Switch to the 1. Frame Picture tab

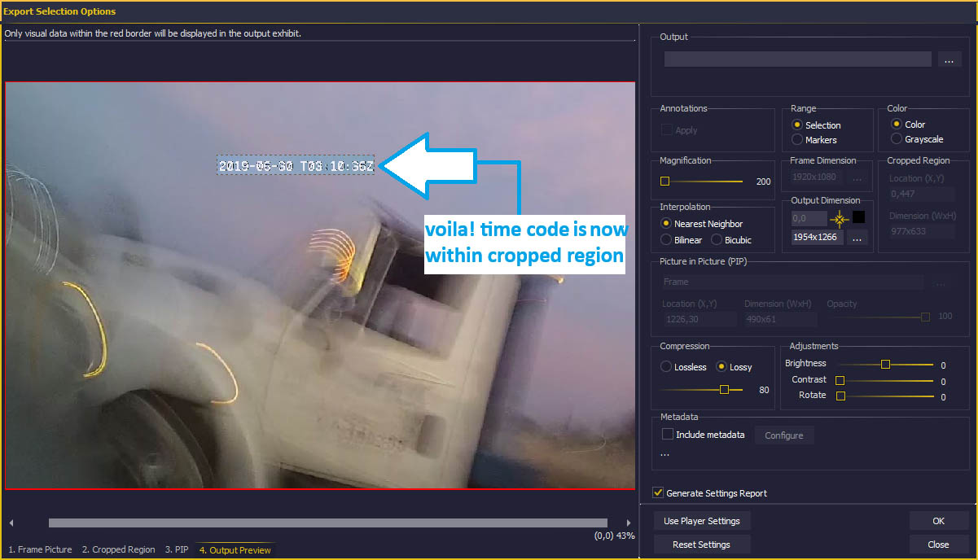[40, 550]
